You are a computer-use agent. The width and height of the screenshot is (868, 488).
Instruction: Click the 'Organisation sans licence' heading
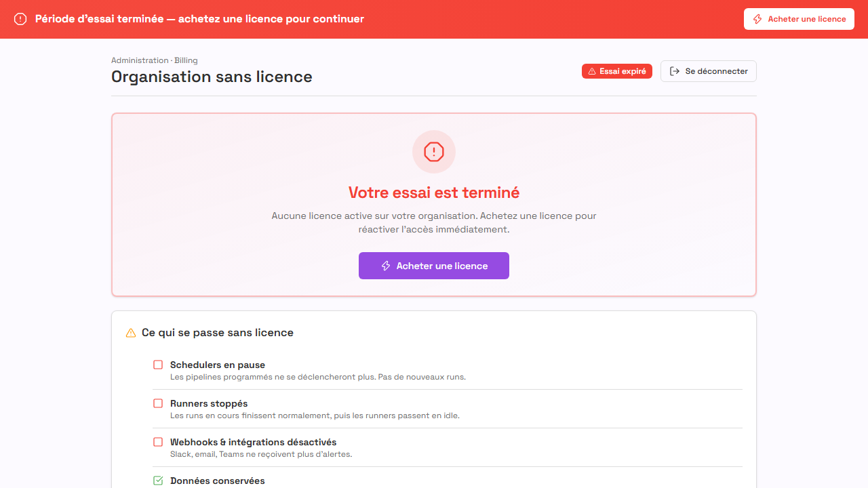coord(212,77)
